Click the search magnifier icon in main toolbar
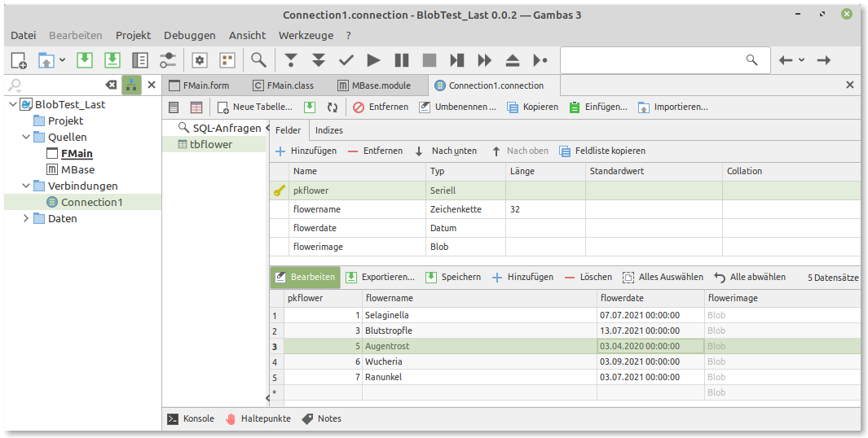868x438 pixels. pos(258,60)
